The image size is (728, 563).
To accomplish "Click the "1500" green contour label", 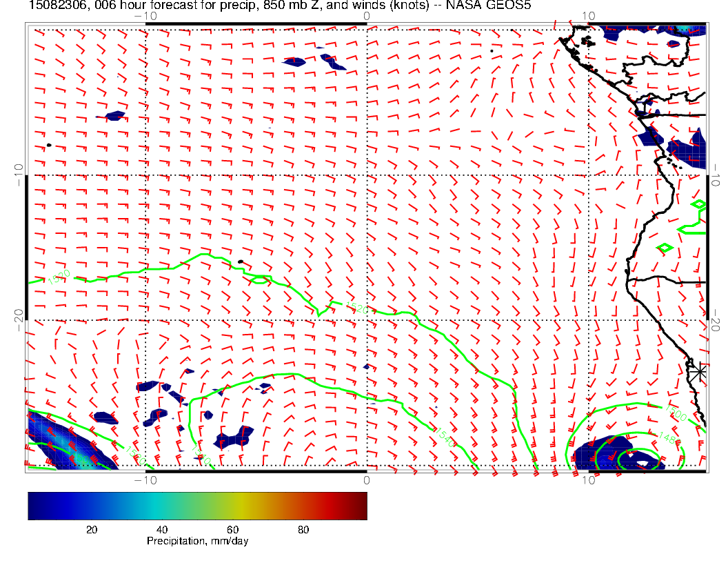I will [x=676, y=413].
